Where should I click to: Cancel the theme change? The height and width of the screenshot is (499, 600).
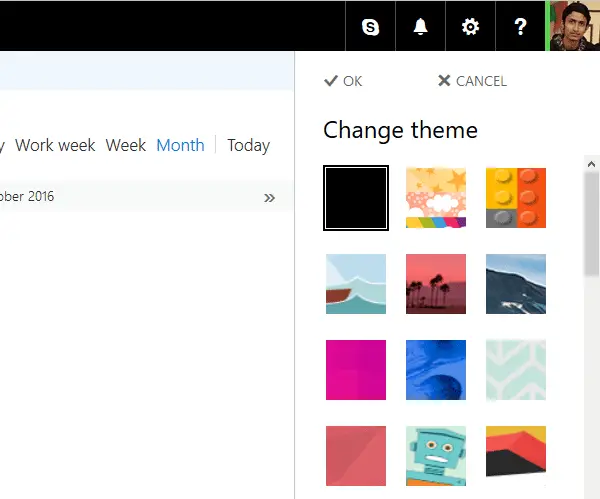point(472,81)
